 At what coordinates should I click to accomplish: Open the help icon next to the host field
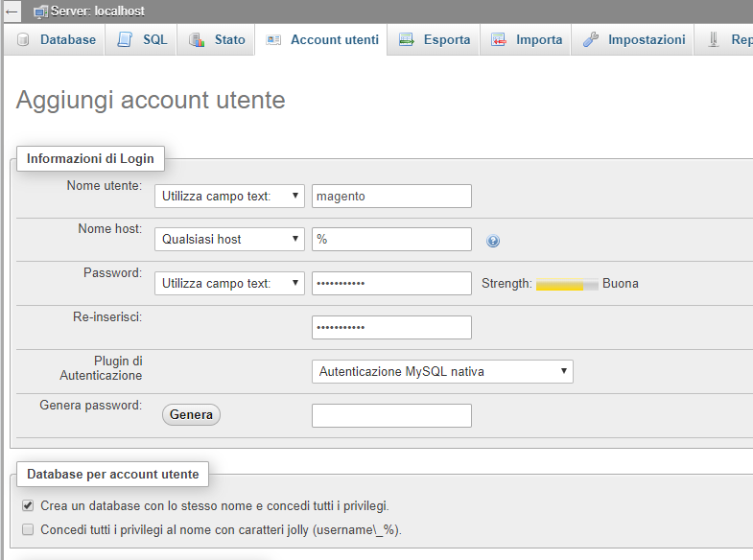pos(493,241)
